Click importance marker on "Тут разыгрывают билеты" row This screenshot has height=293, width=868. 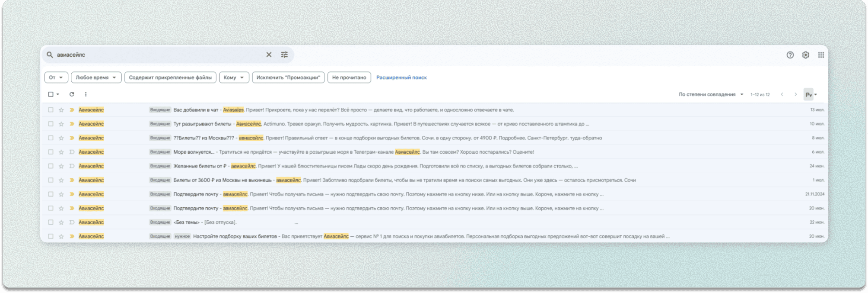[72, 124]
